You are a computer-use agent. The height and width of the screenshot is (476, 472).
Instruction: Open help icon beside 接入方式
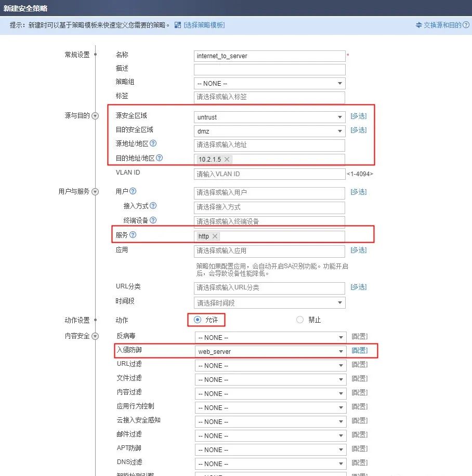coord(153,206)
